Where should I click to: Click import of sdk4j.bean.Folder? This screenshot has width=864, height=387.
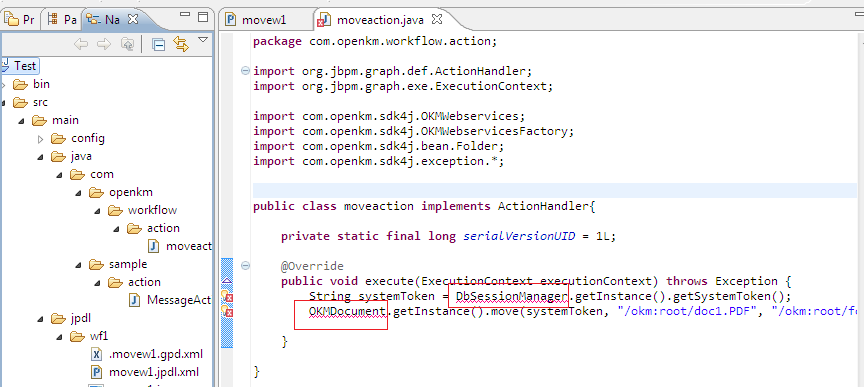(x=379, y=146)
